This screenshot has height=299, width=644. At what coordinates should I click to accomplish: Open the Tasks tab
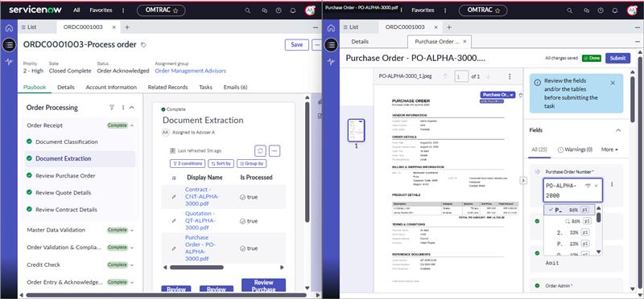point(205,88)
